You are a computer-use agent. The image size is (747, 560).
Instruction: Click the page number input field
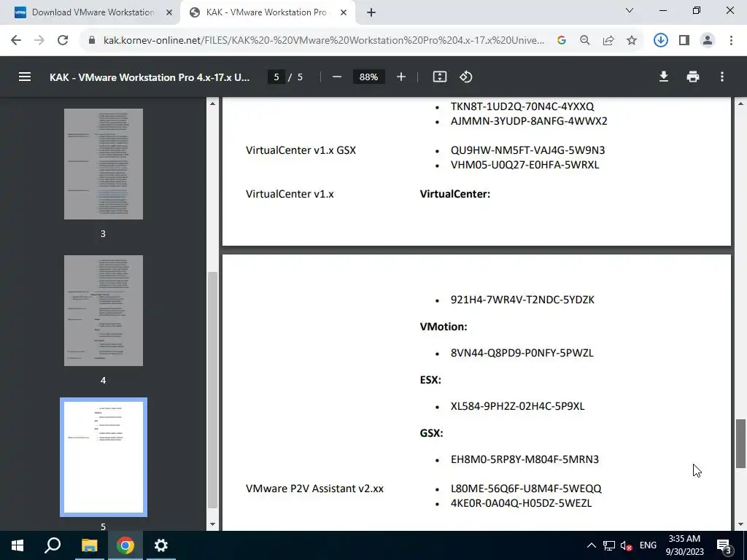pos(276,77)
